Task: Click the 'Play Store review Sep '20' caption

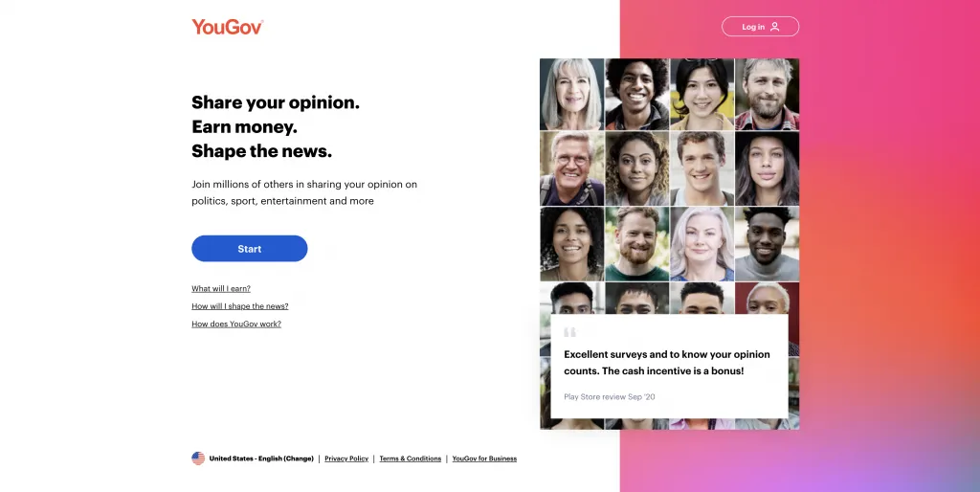Action: (610, 396)
